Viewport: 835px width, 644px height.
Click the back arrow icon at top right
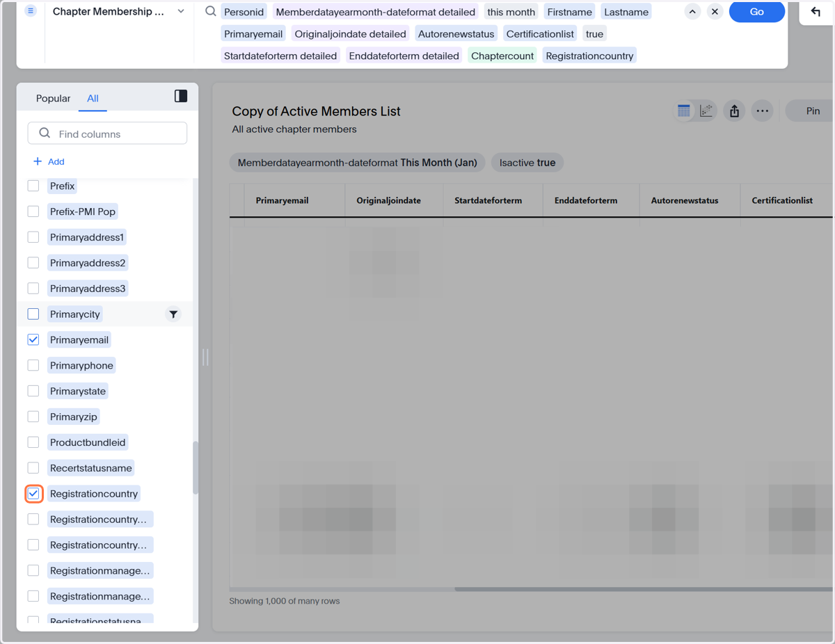[816, 11]
